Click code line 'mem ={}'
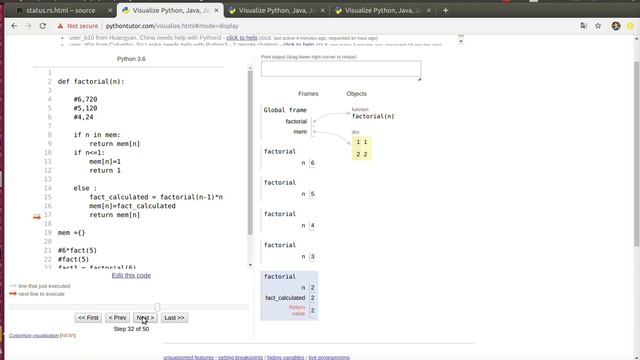 pyautogui.click(x=71, y=233)
